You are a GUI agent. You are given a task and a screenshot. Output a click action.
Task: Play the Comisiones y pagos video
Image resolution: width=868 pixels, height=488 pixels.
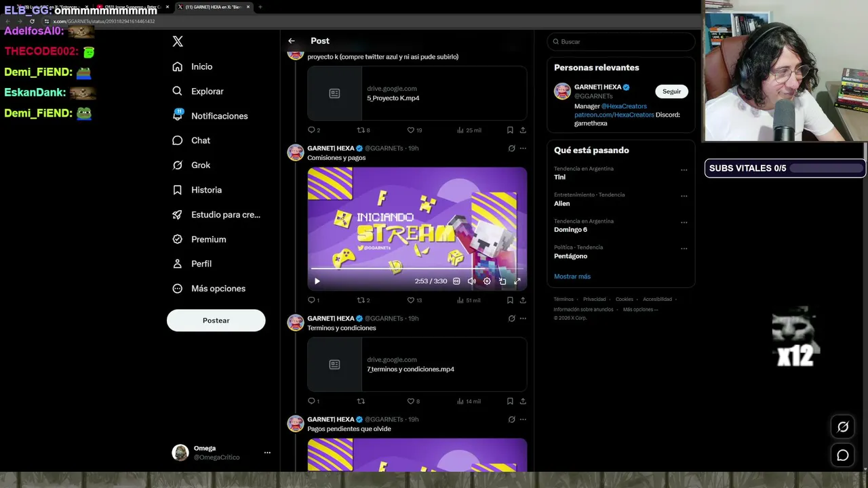click(x=317, y=281)
